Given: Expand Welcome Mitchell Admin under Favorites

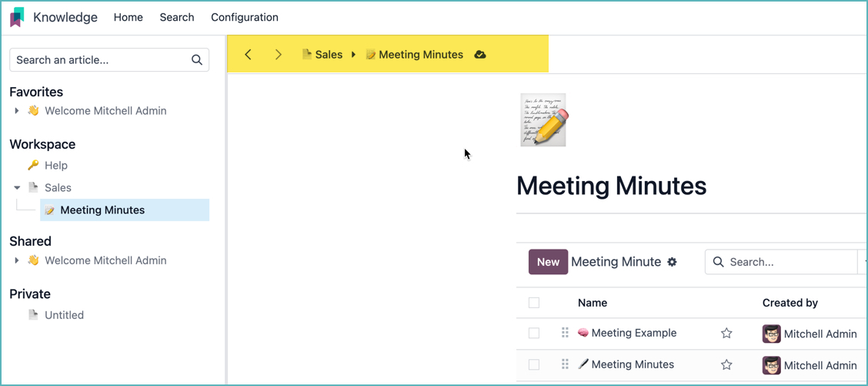Looking at the screenshot, I should [x=17, y=111].
